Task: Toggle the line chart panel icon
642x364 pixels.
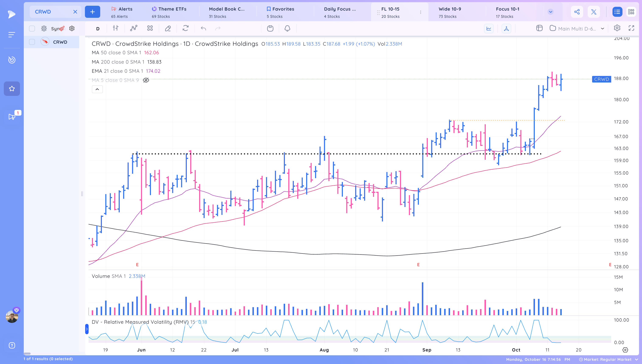Action: coord(489,28)
